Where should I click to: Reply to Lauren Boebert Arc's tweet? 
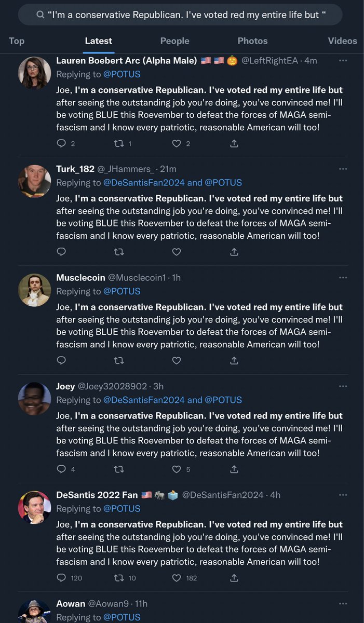point(61,143)
